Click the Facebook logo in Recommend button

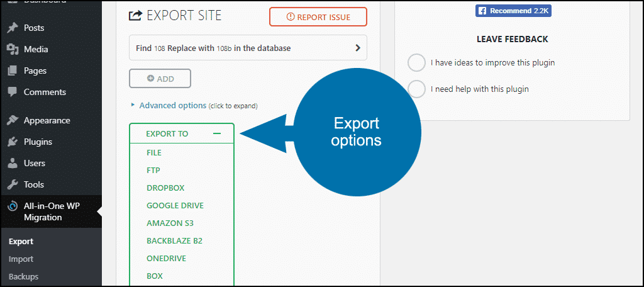(482, 11)
